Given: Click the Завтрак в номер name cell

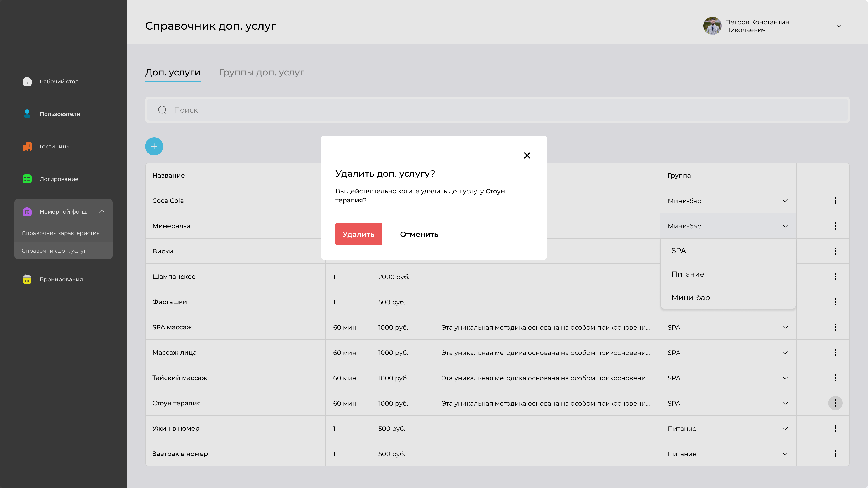Looking at the screenshot, I should 236,454.
